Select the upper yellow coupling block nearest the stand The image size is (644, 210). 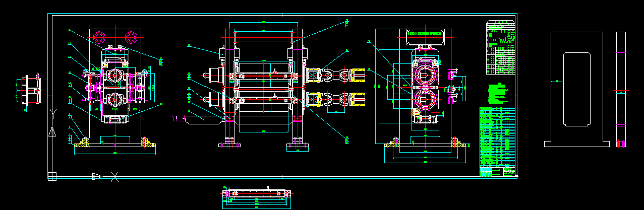click(314, 76)
